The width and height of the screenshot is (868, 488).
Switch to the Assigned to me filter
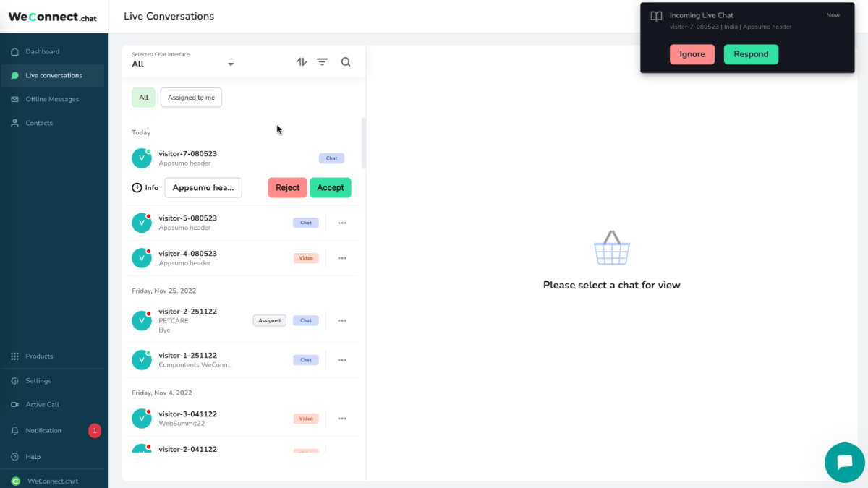tap(190, 97)
